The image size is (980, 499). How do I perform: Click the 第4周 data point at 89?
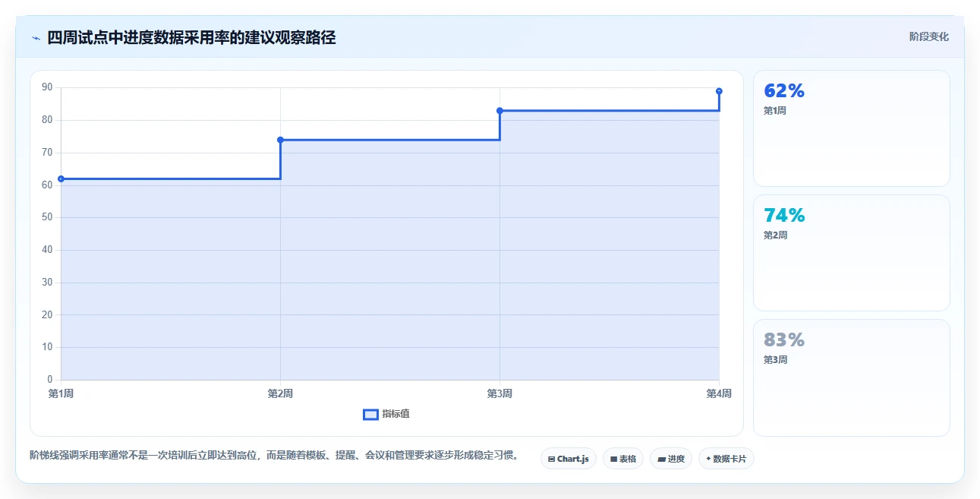coord(719,91)
